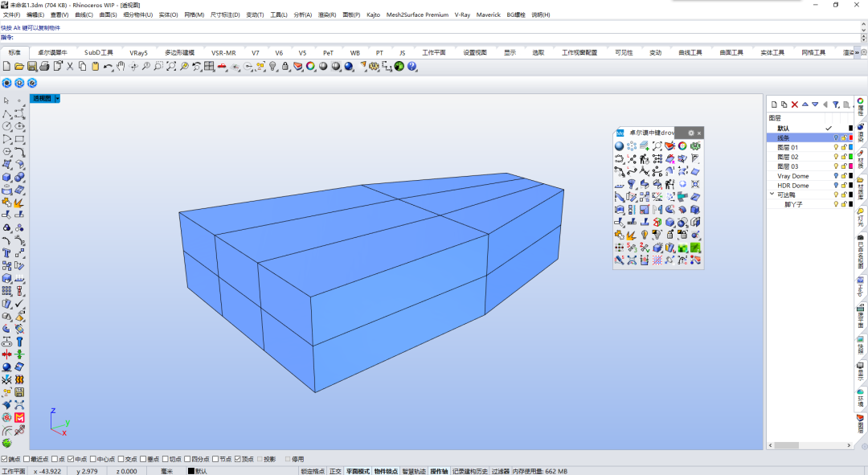This screenshot has height=475, width=868.
Task: Switch to the 曲线工具 toolbar tab
Action: pyautogui.click(x=690, y=52)
